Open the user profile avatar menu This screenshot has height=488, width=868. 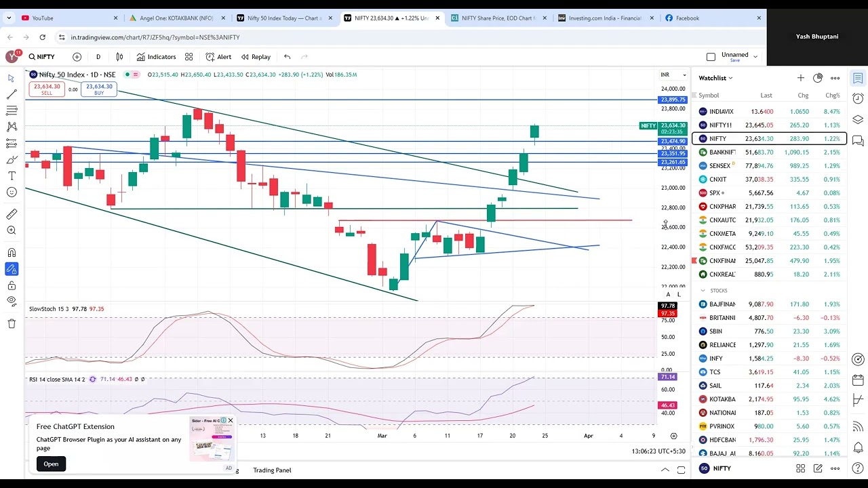12,57
